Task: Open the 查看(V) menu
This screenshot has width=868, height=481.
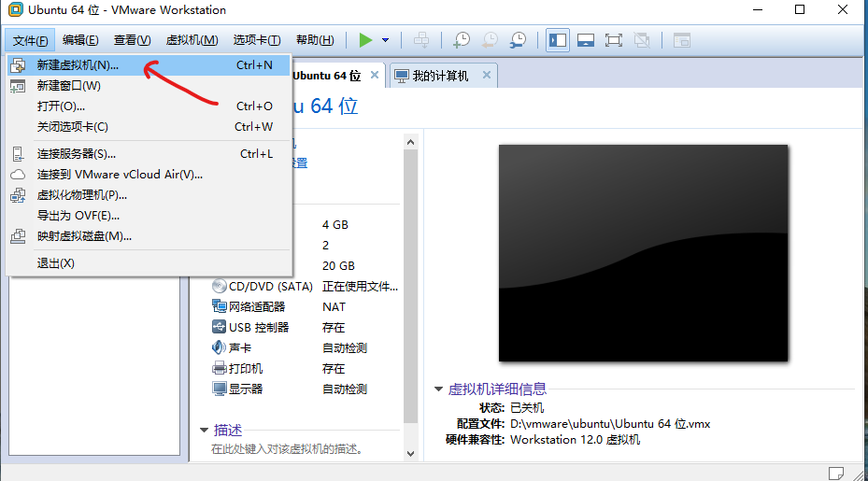Action: pos(133,40)
